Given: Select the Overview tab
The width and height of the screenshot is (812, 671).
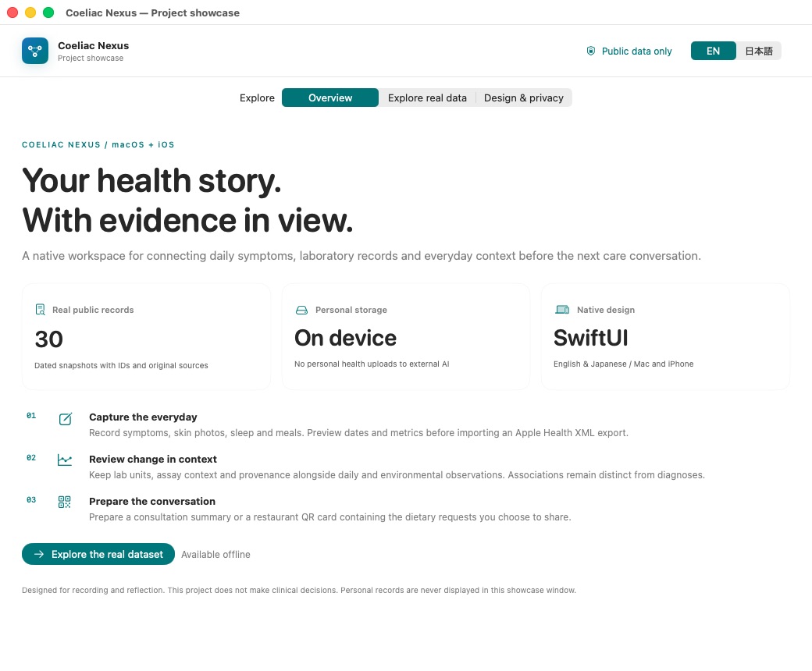Looking at the screenshot, I should tap(329, 98).
